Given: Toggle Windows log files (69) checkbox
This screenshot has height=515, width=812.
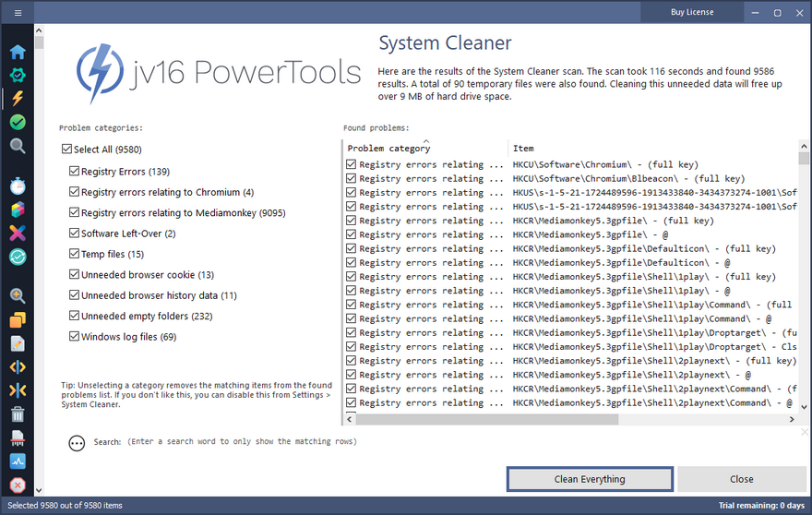Looking at the screenshot, I should coord(74,337).
